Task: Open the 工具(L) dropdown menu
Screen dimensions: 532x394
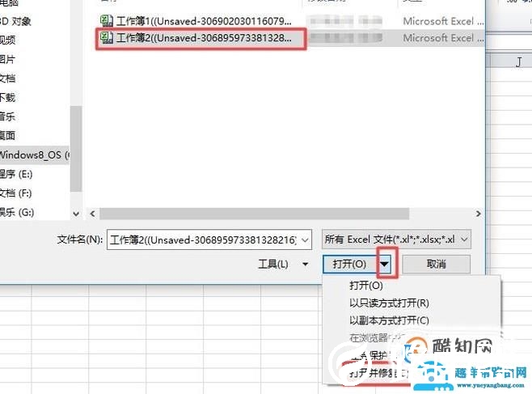Action: (283, 264)
